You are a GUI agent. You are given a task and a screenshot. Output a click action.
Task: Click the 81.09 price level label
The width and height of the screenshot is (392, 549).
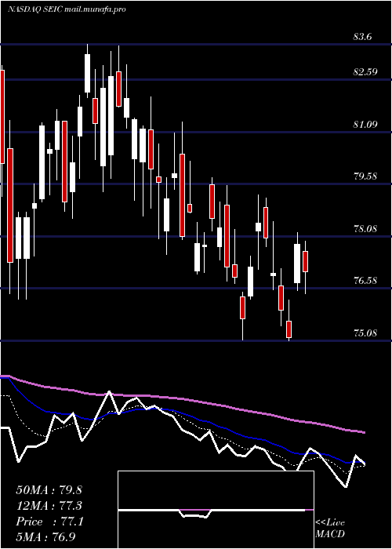click(x=365, y=124)
